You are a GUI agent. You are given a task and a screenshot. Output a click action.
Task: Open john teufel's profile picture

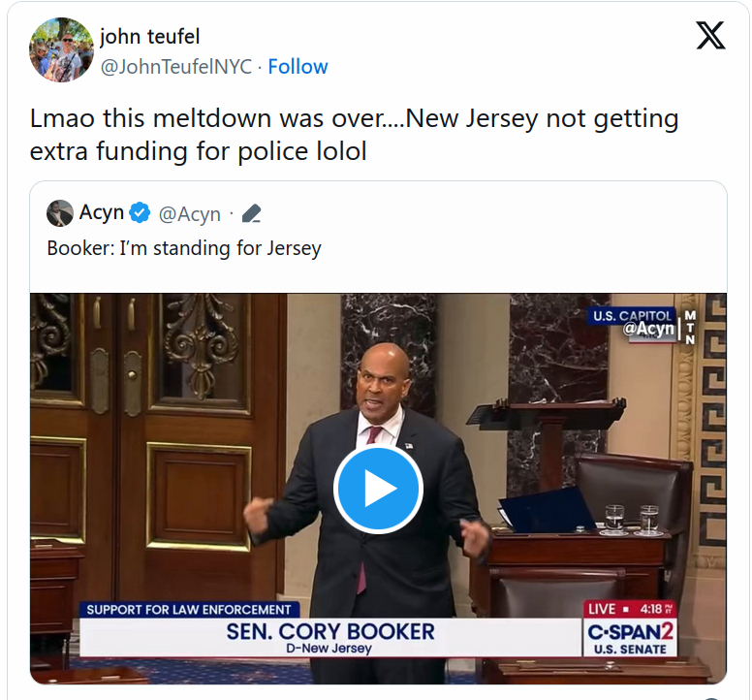[x=61, y=49]
